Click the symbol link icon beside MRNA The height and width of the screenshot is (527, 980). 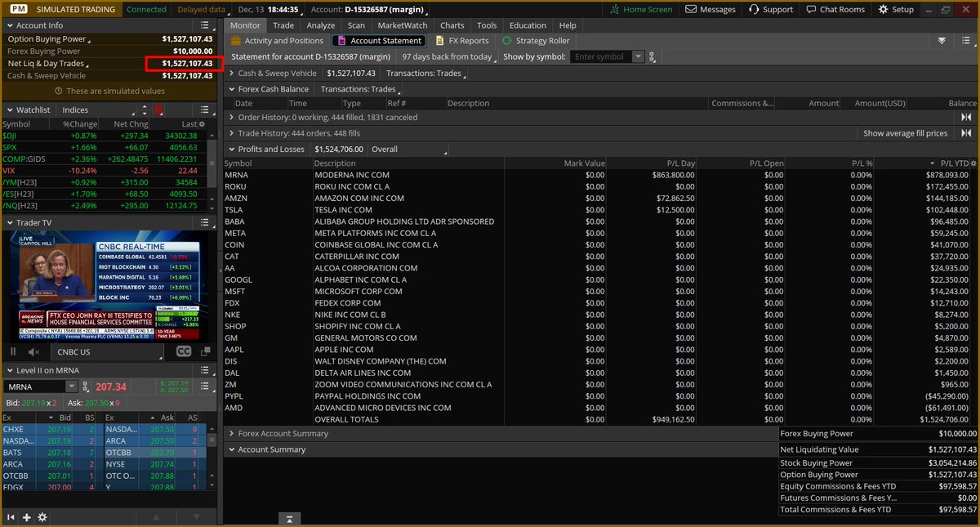pyautogui.click(x=87, y=386)
